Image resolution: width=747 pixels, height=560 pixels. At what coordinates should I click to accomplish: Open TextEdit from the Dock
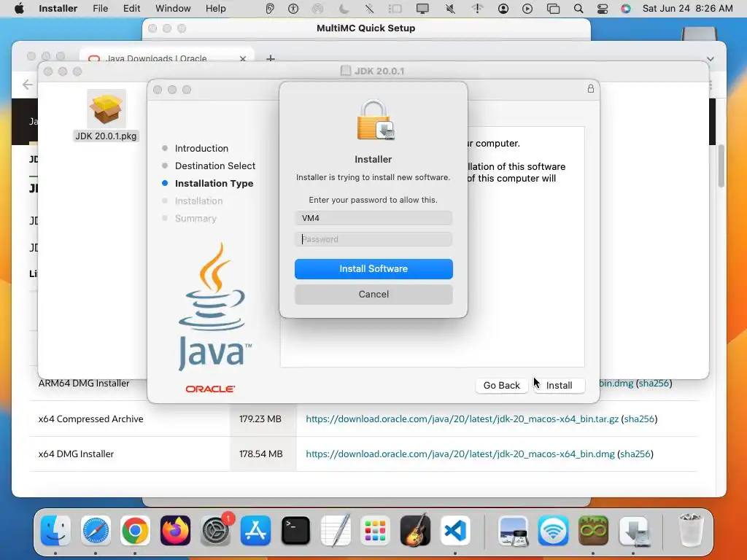[x=336, y=531]
